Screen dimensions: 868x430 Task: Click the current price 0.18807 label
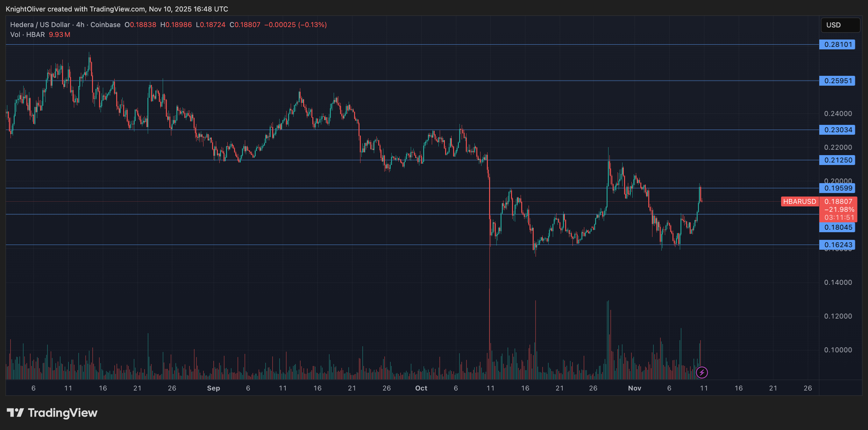pos(838,202)
